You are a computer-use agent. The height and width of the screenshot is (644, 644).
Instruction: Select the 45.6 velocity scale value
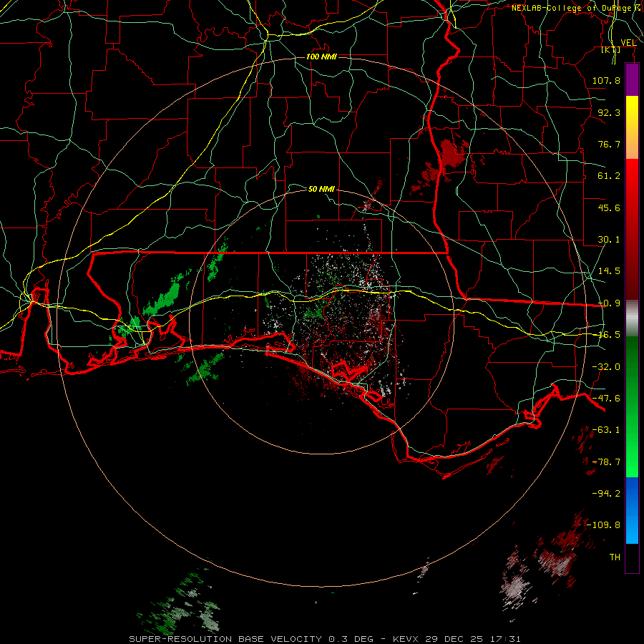(x=609, y=208)
